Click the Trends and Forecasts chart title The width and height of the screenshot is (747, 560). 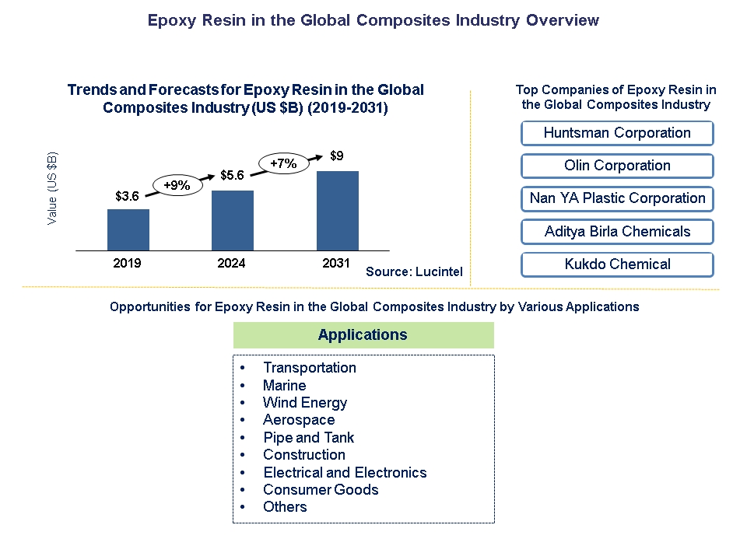point(245,99)
